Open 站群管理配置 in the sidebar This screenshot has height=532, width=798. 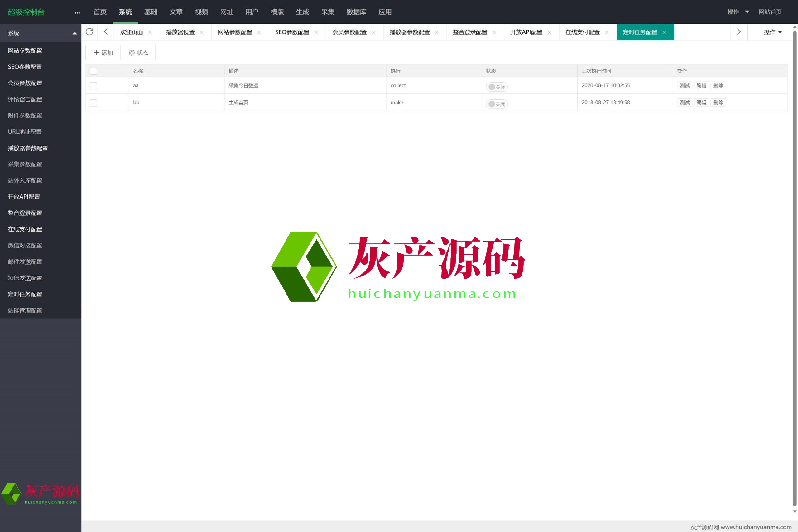[x=25, y=310]
